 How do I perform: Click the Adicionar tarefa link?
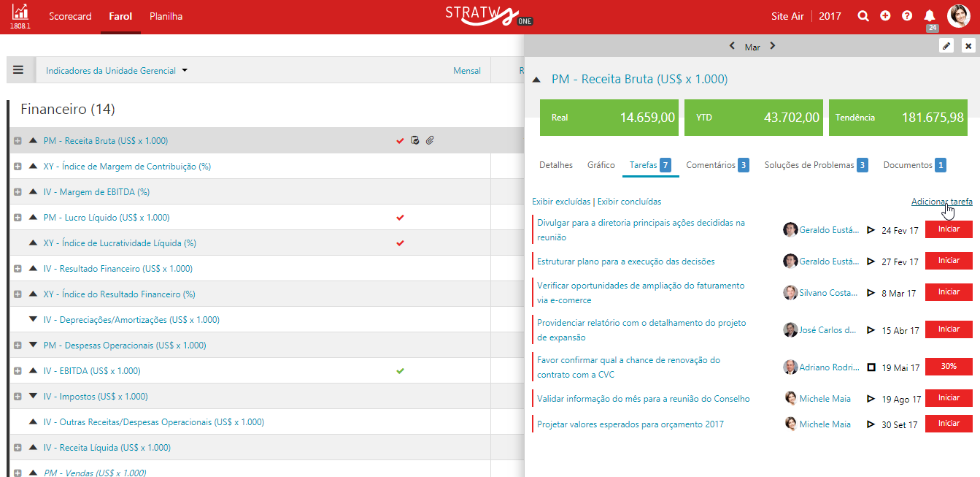(x=941, y=202)
